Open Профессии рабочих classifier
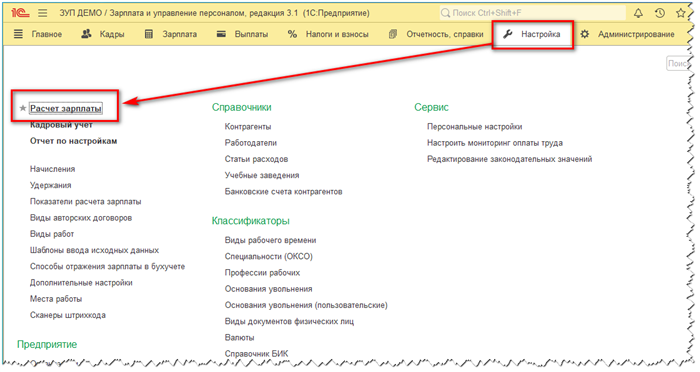Screen dimensions: 700x372 tap(262, 272)
